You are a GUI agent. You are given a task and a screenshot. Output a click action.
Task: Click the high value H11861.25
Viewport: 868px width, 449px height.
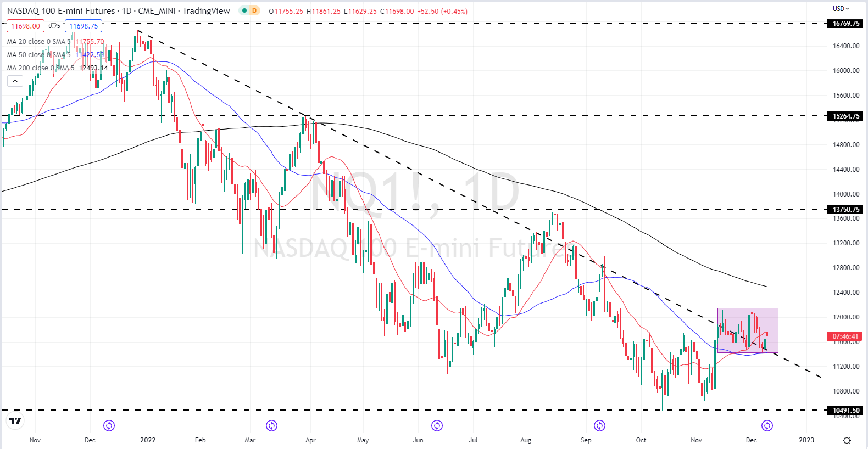tap(324, 11)
